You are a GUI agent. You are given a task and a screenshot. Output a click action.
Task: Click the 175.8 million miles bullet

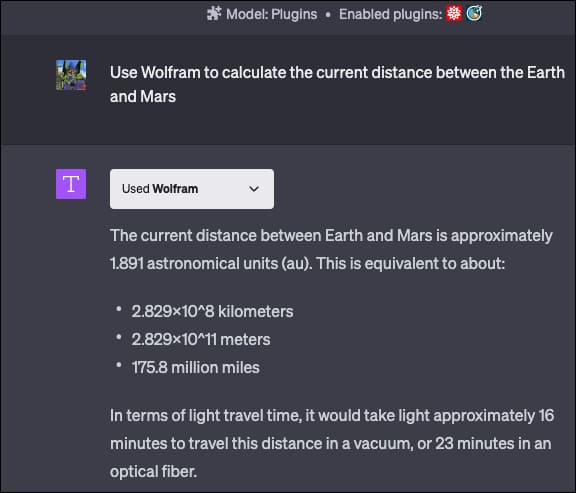coord(195,367)
